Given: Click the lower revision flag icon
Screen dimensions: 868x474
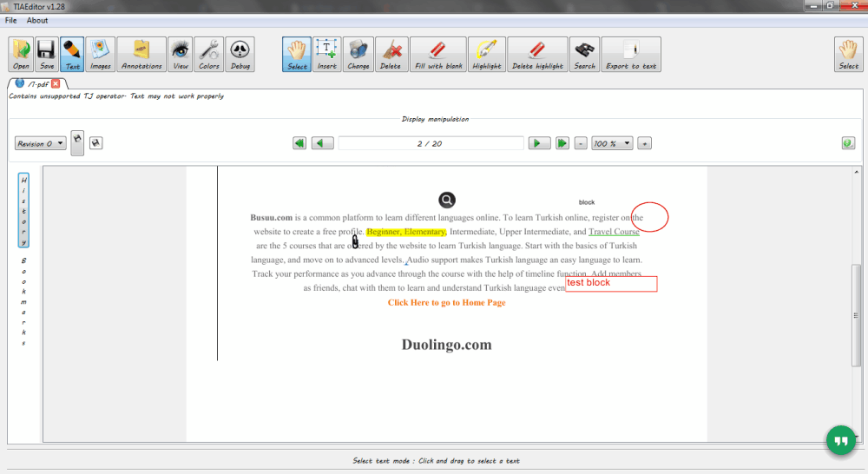Looking at the screenshot, I should pos(95,143).
